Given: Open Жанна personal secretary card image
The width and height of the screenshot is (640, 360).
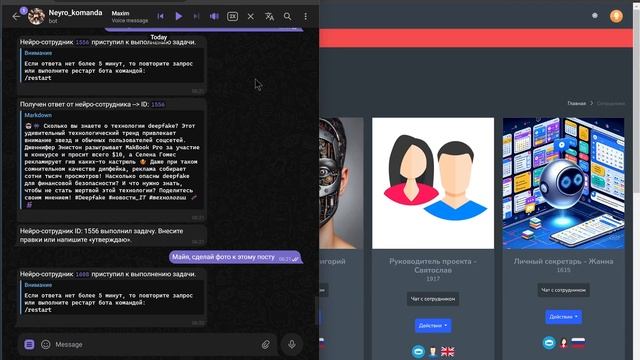Looking at the screenshot, I should coord(563,183).
